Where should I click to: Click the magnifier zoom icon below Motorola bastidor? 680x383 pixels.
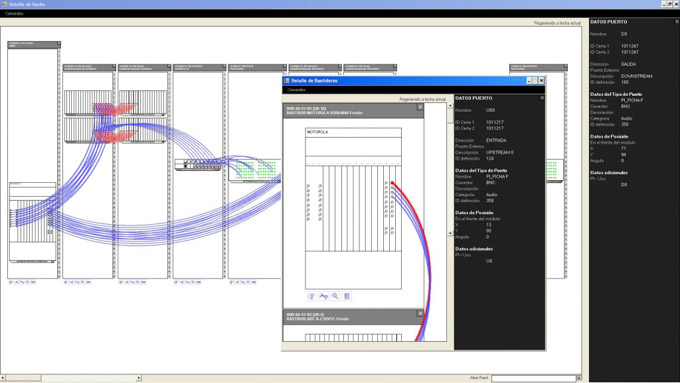335,296
